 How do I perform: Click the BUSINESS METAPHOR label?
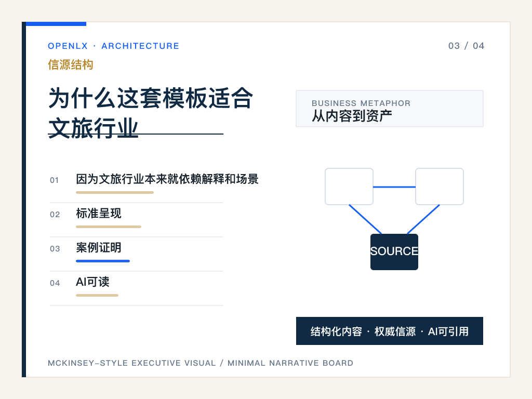point(361,103)
